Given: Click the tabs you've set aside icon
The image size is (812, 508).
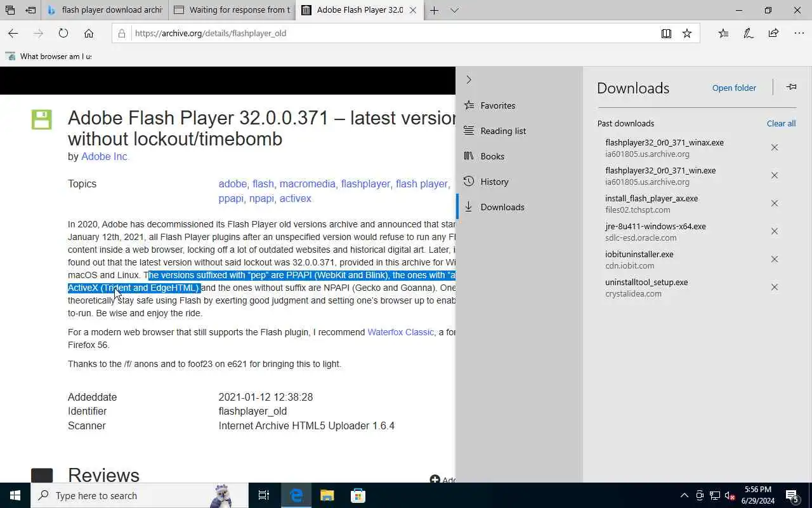Looking at the screenshot, I should [11, 10].
